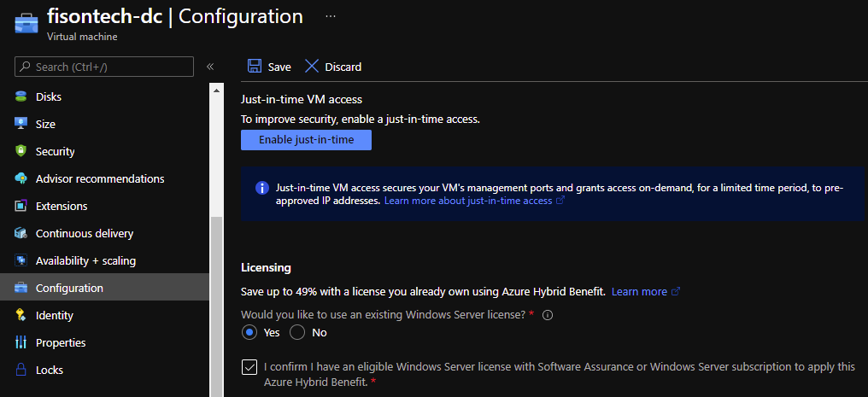The image size is (868, 397).
Task: Open Properties menu item
Action: [x=104, y=342]
